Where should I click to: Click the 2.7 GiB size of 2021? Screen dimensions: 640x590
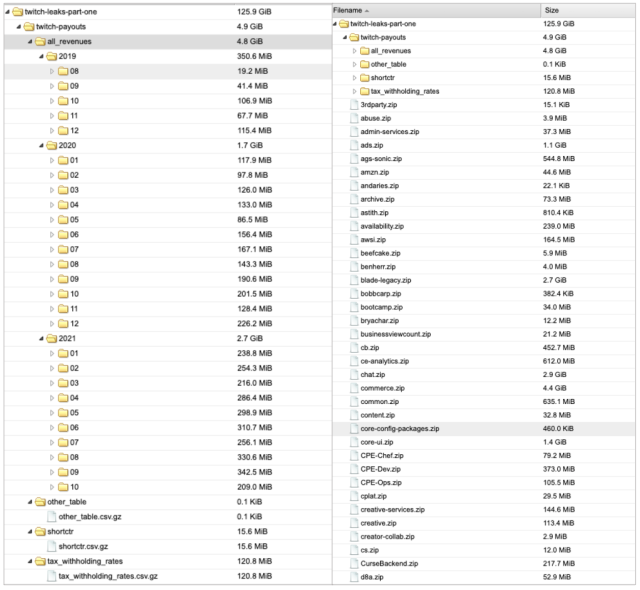pos(250,338)
